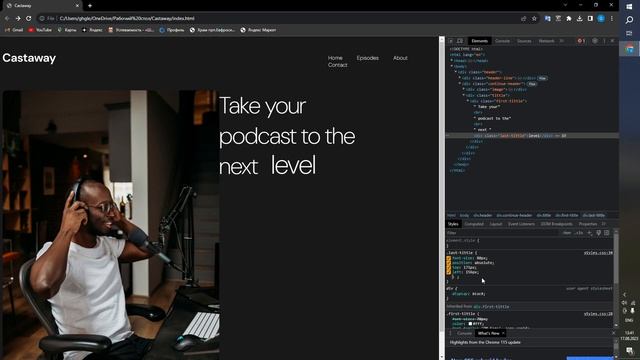Viewport: 640px width, 360px height.
Task: Click the Home navigation link
Action: [335, 58]
